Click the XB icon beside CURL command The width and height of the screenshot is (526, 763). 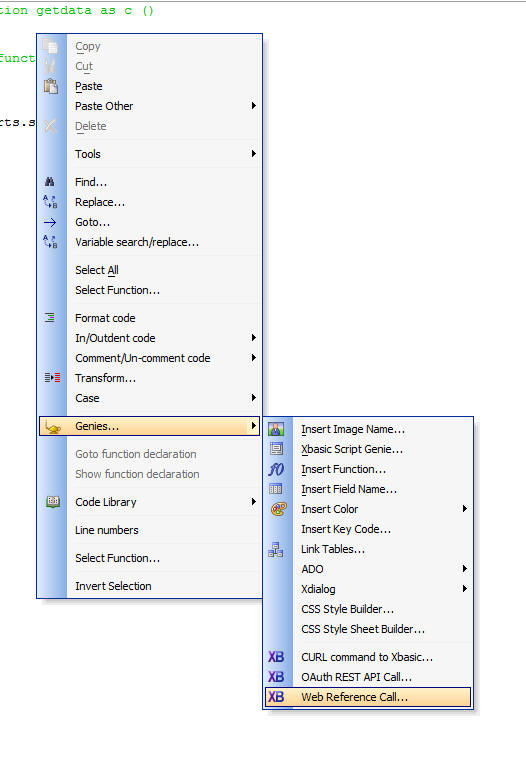coord(276,657)
